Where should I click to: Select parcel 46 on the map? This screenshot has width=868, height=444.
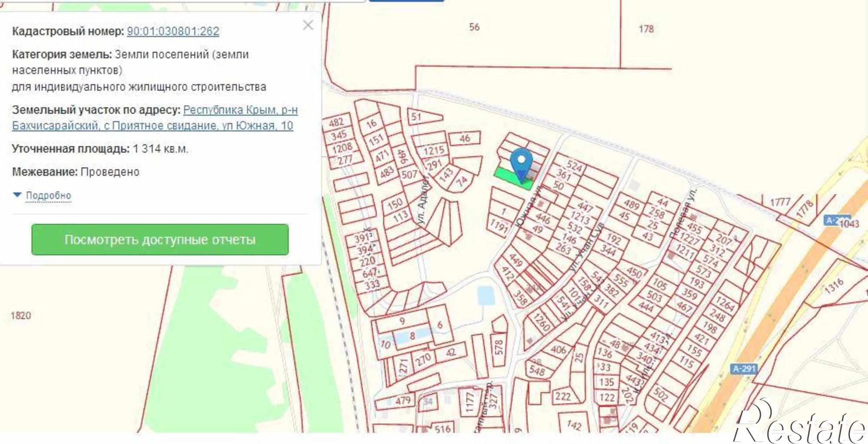464,138
